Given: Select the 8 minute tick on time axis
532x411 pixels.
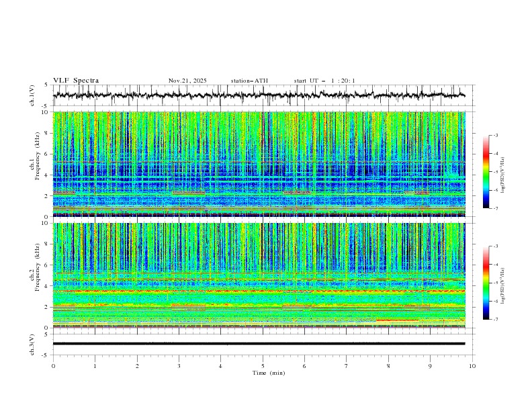Looking at the screenshot, I should pos(388,366).
